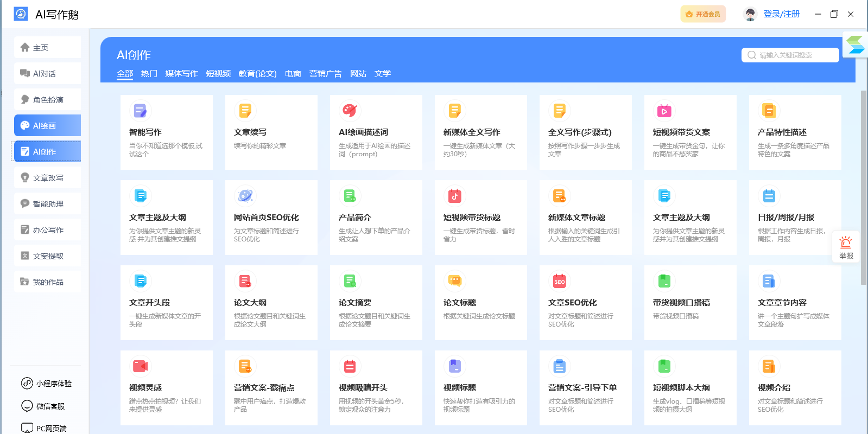Select the 全部 category tab
The image size is (868, 434).
point(125,74)
